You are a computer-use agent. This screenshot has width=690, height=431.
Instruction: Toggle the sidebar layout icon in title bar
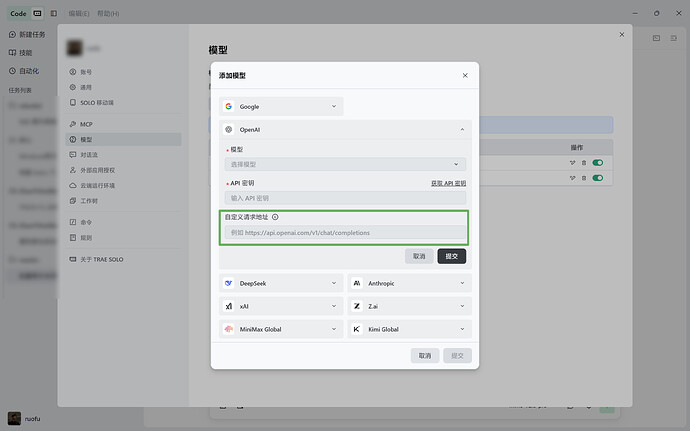[54, 13]
